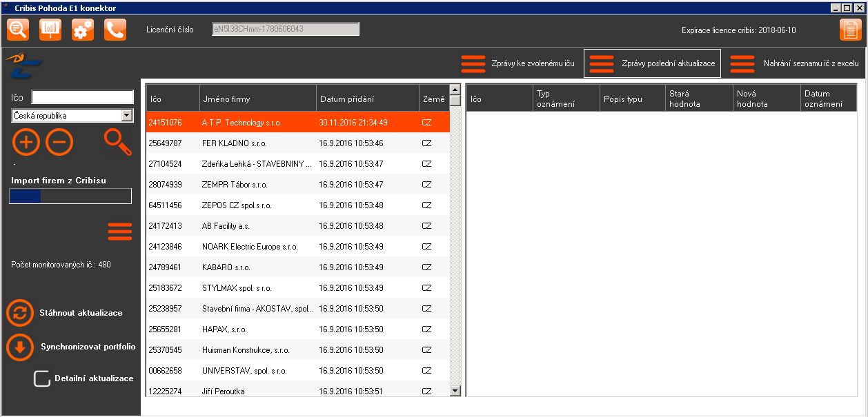
Task: Remove an IČO with the minus icon
Action: [59, 142]
